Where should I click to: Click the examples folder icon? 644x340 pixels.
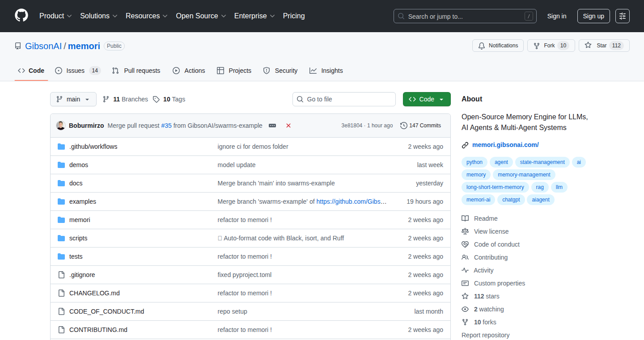click(x=61, y=201)
